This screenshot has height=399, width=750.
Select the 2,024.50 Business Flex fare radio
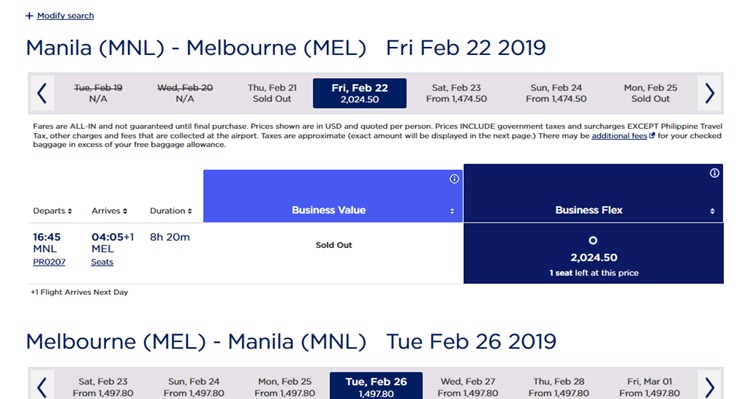pos(593,241)
